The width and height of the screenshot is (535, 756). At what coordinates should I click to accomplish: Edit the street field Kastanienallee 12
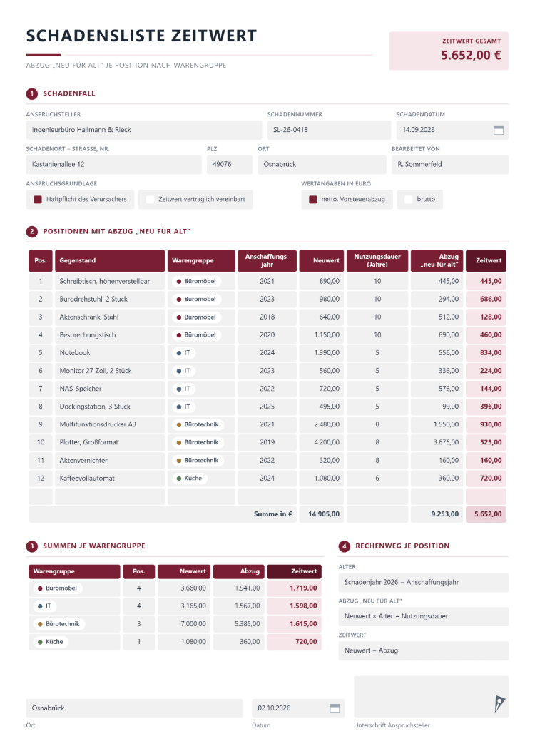tap(114, 165)
